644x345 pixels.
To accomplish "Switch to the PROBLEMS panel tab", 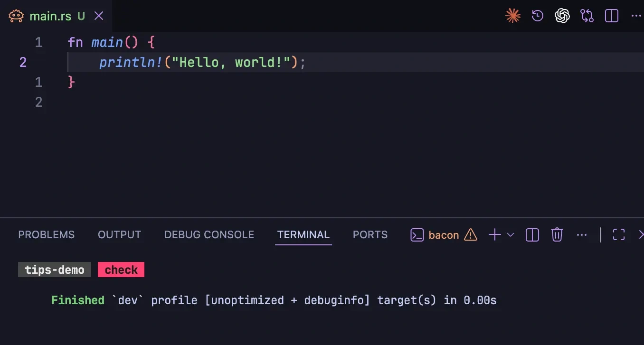I will click(47, 235).
